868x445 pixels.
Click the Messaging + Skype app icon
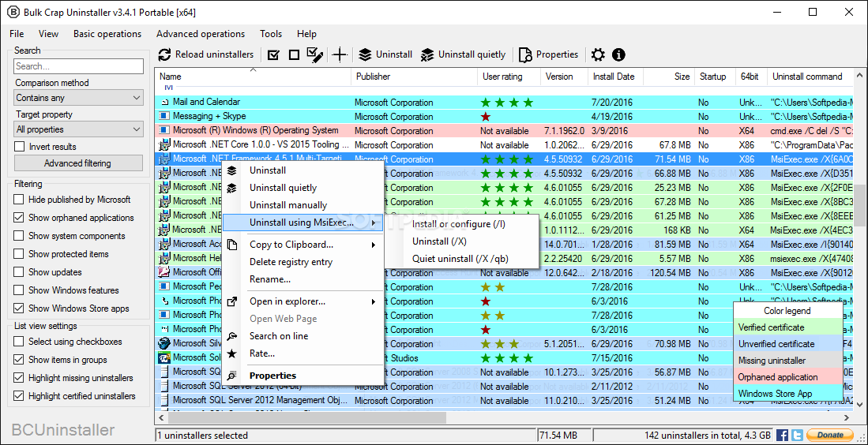(x=164, y=116)
